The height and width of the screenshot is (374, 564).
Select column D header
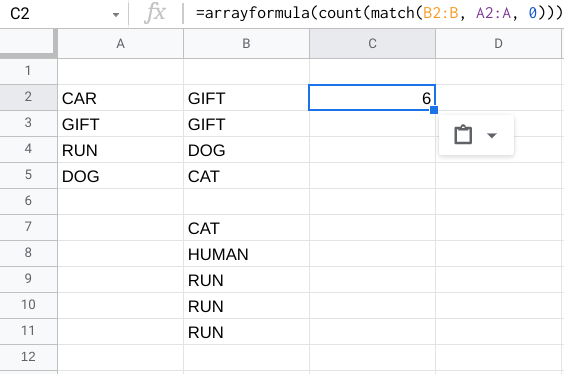pos(499,44)
